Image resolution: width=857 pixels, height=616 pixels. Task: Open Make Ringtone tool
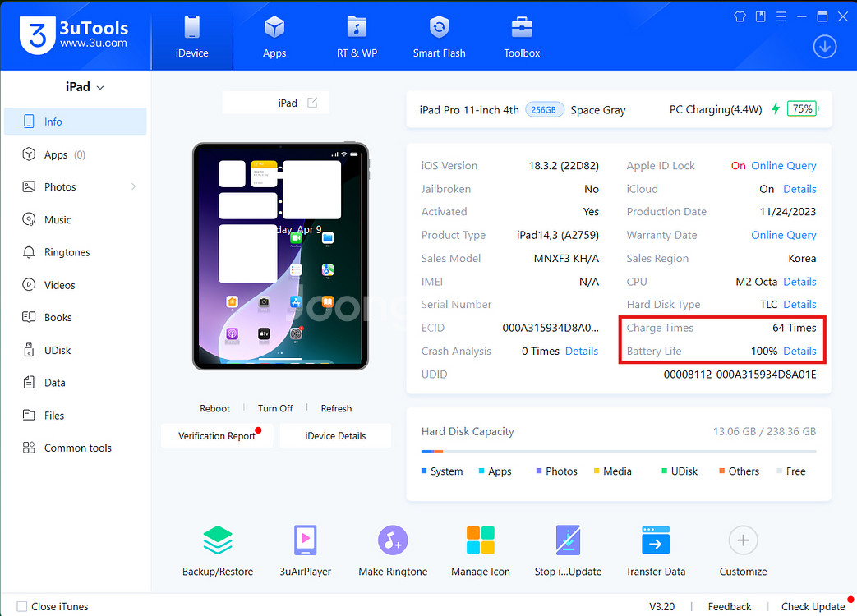(393, 550)
